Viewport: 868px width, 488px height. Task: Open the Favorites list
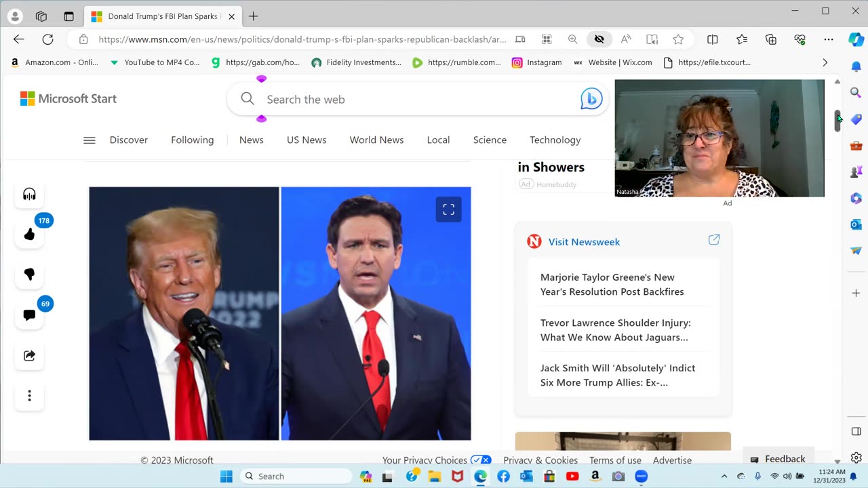742,39
